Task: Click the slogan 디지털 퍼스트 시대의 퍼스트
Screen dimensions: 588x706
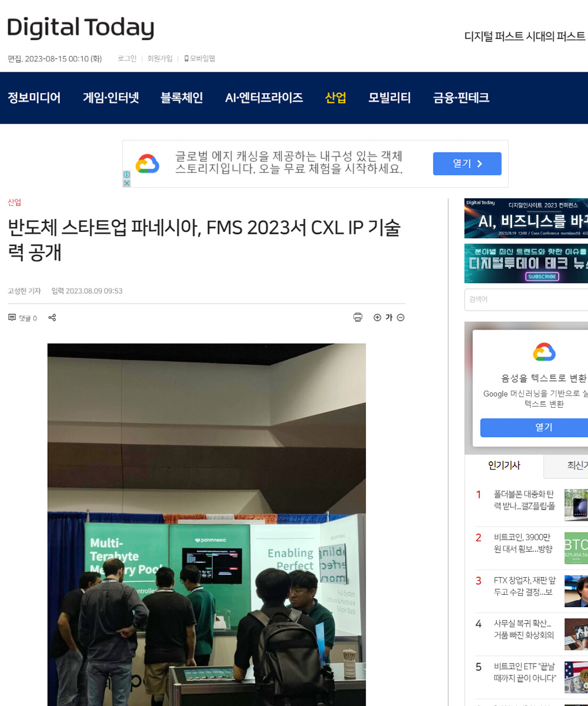Action: pyautogui.click(x=525, y=36)
